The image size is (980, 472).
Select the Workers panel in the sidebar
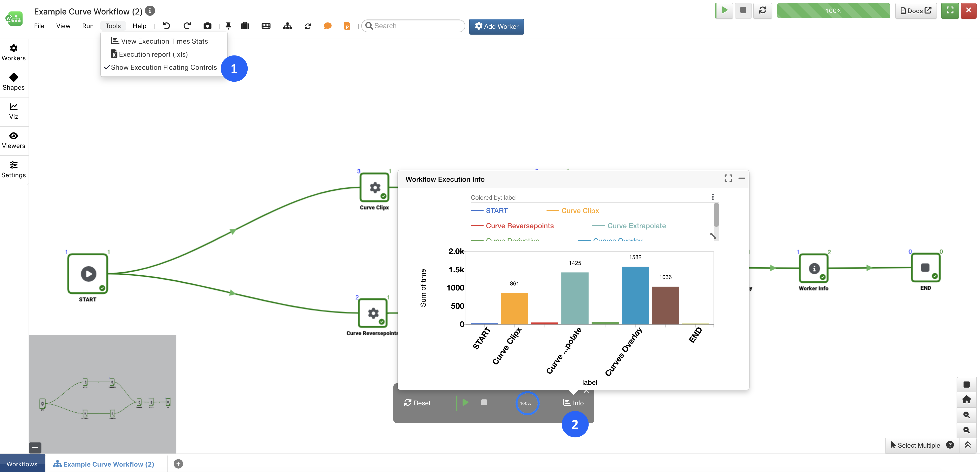(x=14, y=52)
